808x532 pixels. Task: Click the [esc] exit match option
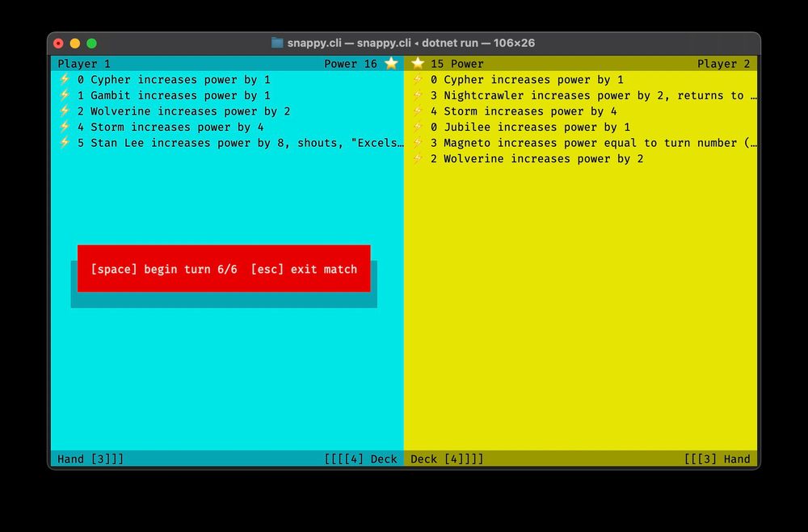[304, 269]
